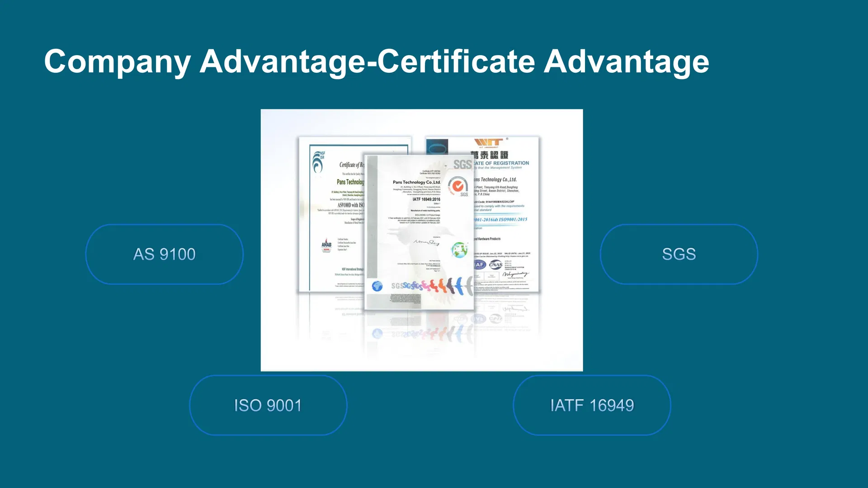Click the AS 9100 pill button
Image resolution: width=868 pixels, height=488 pixels.
[165, 254]
